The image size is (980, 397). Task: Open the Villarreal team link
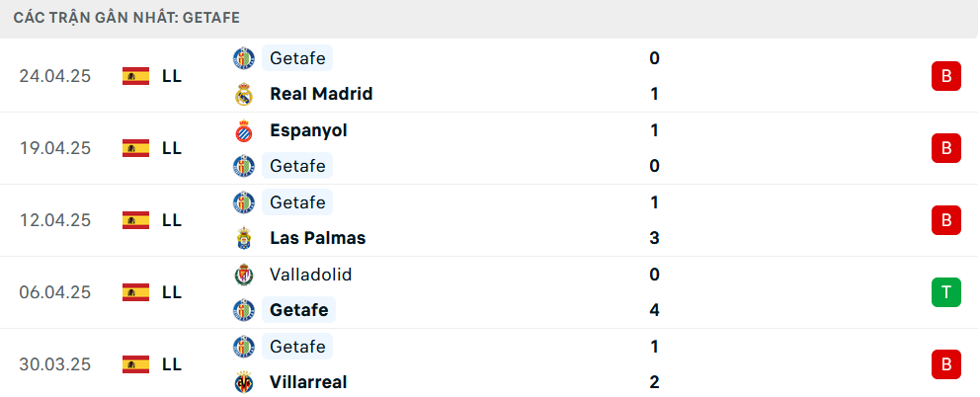click(x=308, y=382)
